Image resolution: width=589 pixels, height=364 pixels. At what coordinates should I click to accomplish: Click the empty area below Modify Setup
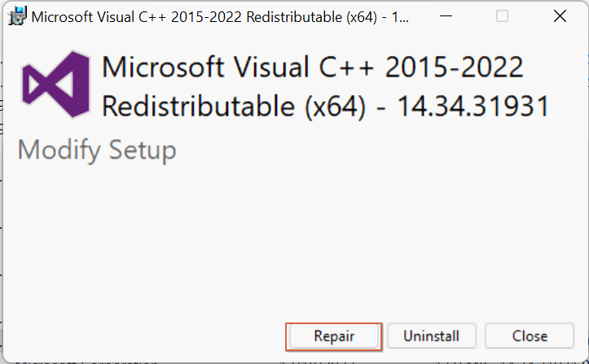tap(295, 240)
